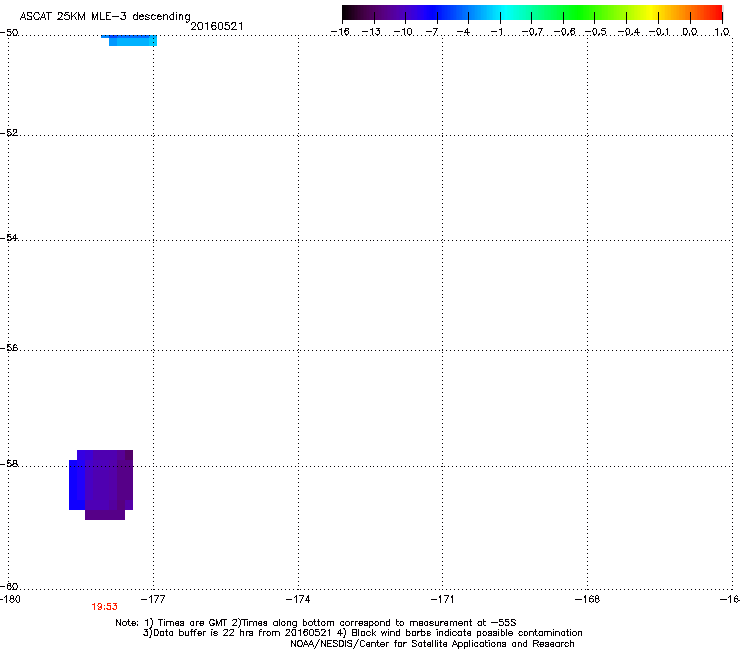Click the -7 colorbar label
This screenshot has width=740, height=650.
(432, 32)
